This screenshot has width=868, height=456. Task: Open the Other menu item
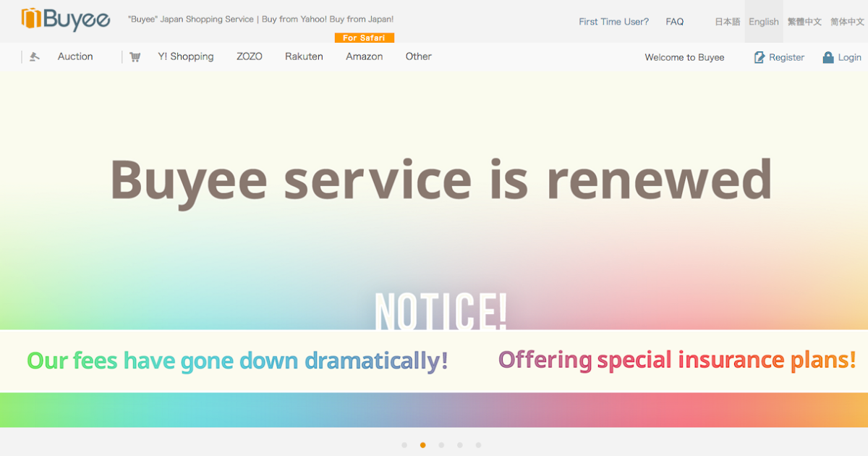(419, 56)
